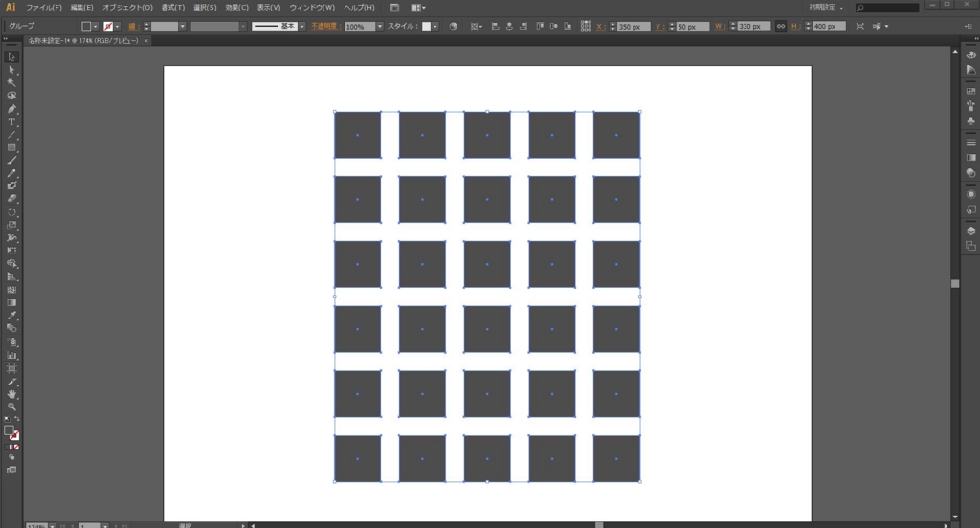980x528 pixels.
Task: Pick the Lasso tool
Action: click(x=11, y=96)
